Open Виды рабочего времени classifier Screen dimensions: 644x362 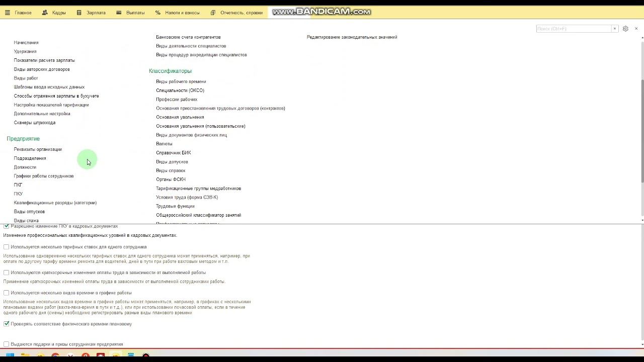[181, 81]
